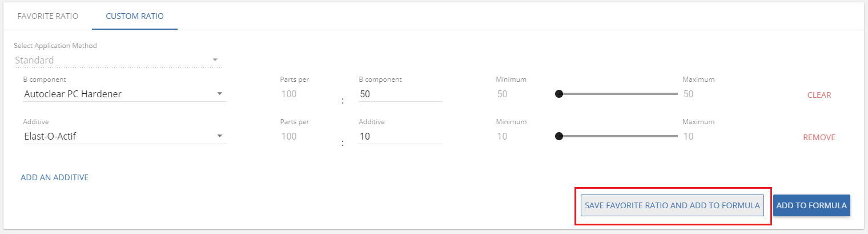
Task: Click the Additive slider track
Action: [x=618, y=136]
